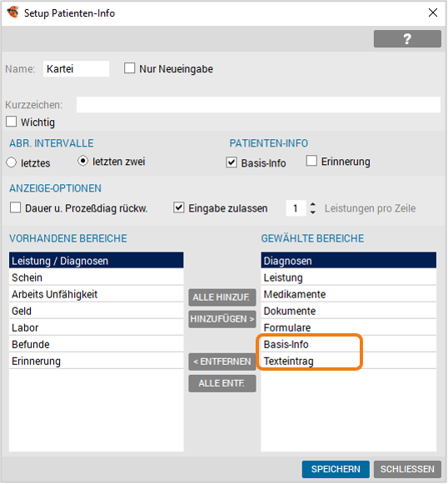Select Labor in Vorhandene Bereiche list
The height and width of the screenshot is (484, 448).
click(x=97, y=327)
